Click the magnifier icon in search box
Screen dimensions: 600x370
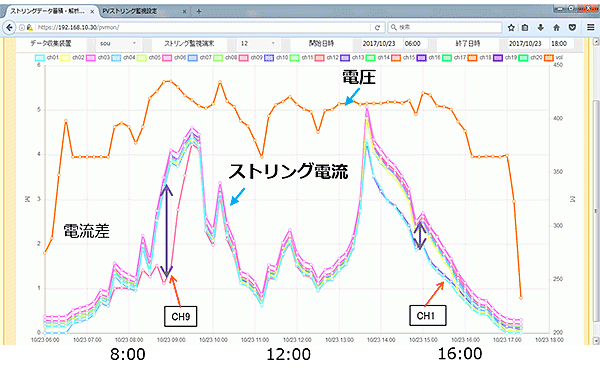[393, 28]
